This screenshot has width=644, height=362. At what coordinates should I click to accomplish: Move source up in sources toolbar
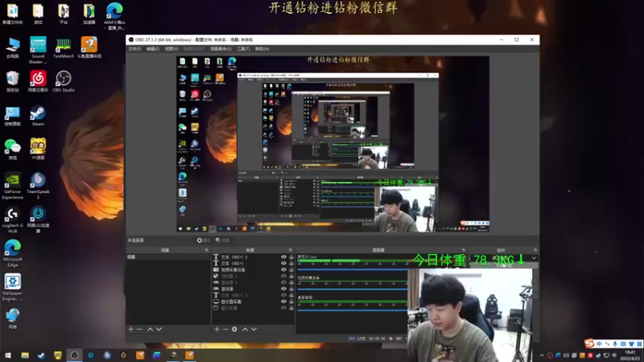[x=246, y=329]
